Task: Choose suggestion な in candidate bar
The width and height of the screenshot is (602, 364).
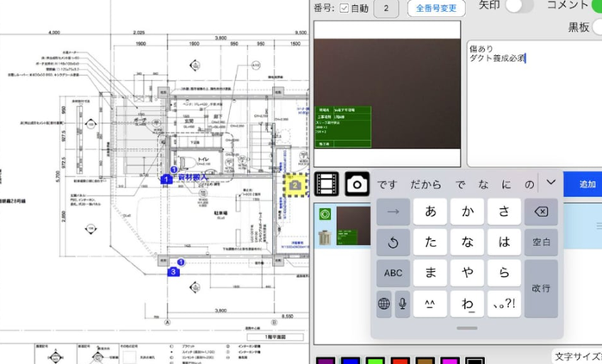Action: (483, 184)
